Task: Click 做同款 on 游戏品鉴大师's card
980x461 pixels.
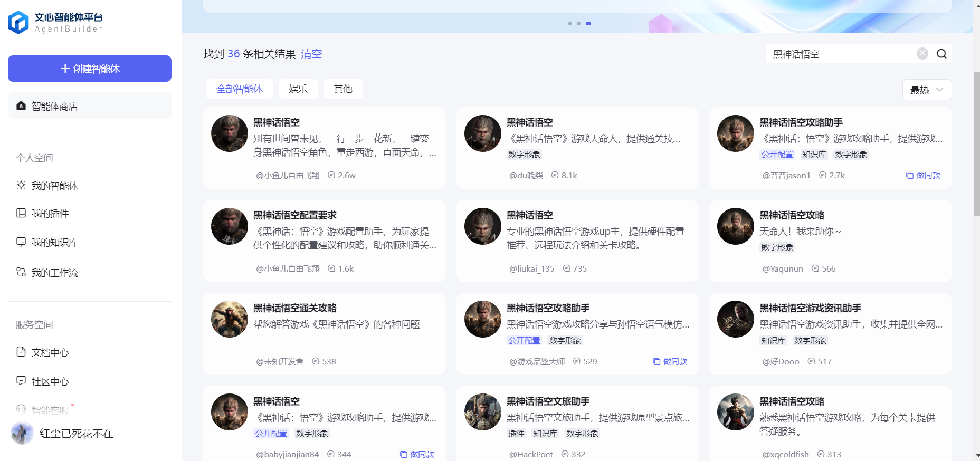Action: [x=670, y=361]
